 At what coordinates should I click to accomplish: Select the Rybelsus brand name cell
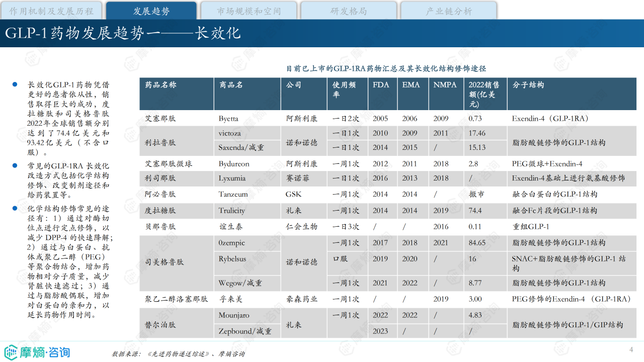tap(247, 263)
